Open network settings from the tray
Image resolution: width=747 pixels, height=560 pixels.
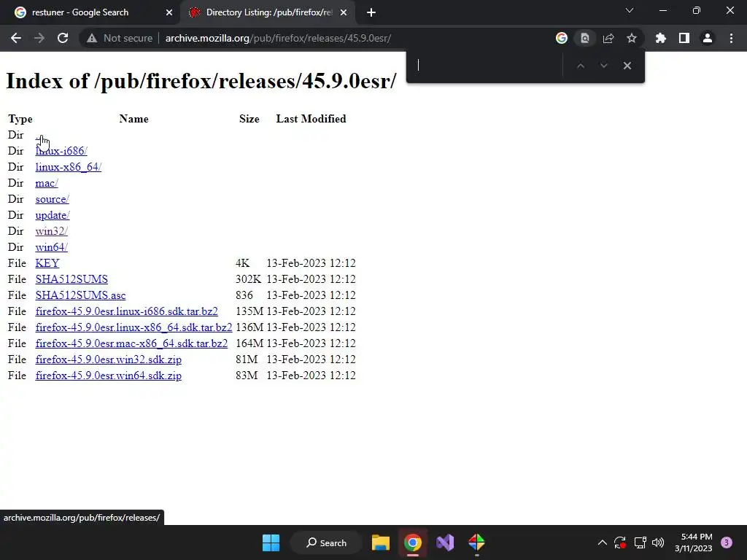(640, 542)
